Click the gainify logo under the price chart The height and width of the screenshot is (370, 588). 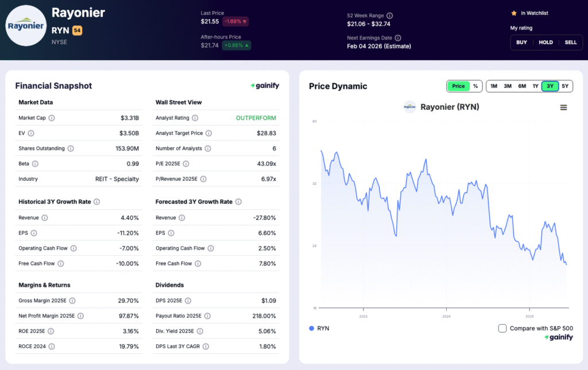(x=558, y=338)
